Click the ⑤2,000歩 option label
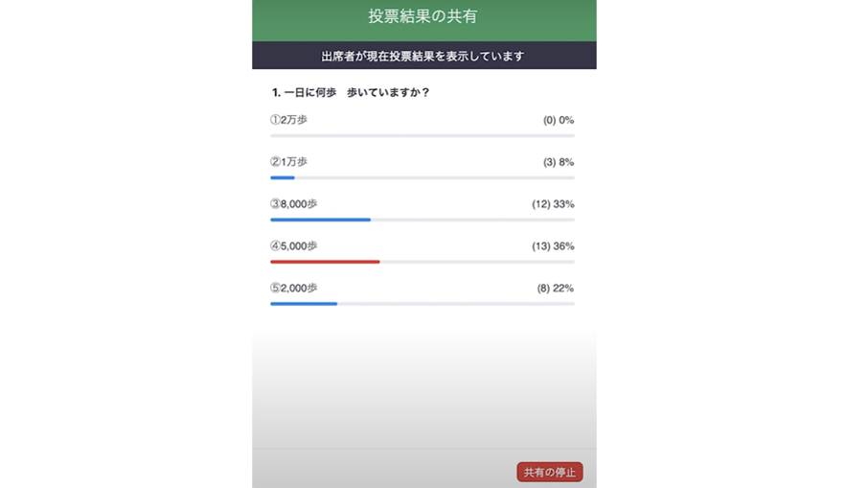This screenshot has height=488, width=868. 293,288
